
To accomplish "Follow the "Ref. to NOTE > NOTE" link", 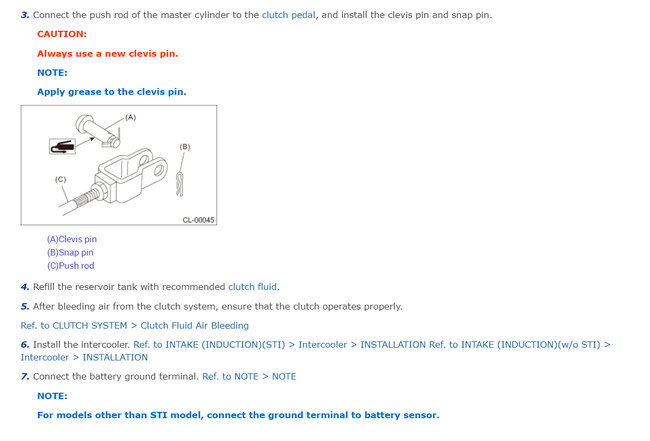I will (x=249, y=376).
